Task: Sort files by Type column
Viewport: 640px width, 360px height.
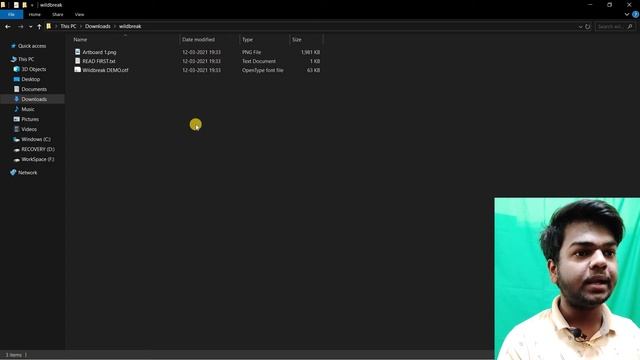Action: tap(247, 40)
